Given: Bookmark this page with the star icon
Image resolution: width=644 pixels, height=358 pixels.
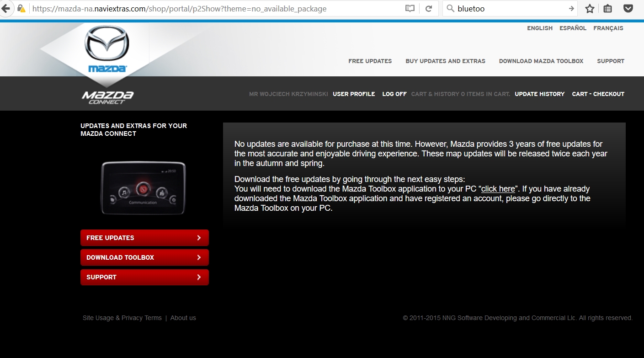Looking at the screenshot, I should [590, 9].
